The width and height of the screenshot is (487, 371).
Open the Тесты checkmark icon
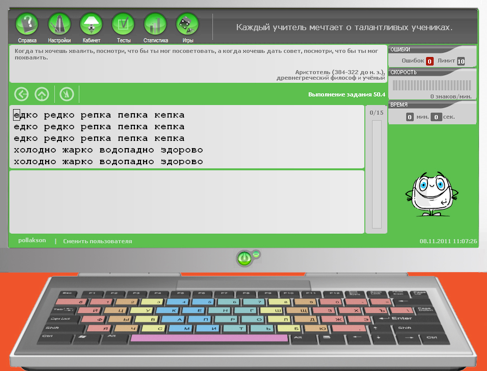123,24
